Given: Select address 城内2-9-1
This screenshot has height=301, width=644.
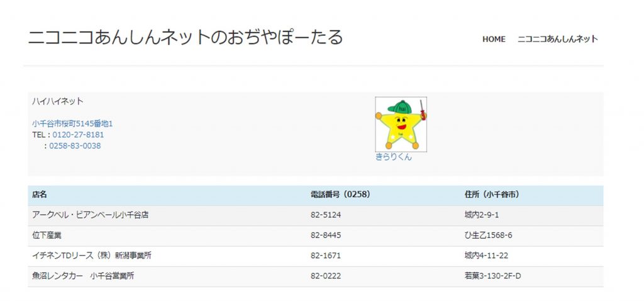Looking at the screenshot, I should (482, 215).
